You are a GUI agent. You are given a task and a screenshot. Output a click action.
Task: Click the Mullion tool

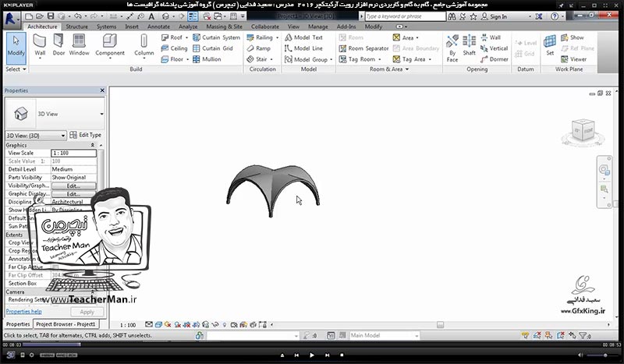(207, 59)
